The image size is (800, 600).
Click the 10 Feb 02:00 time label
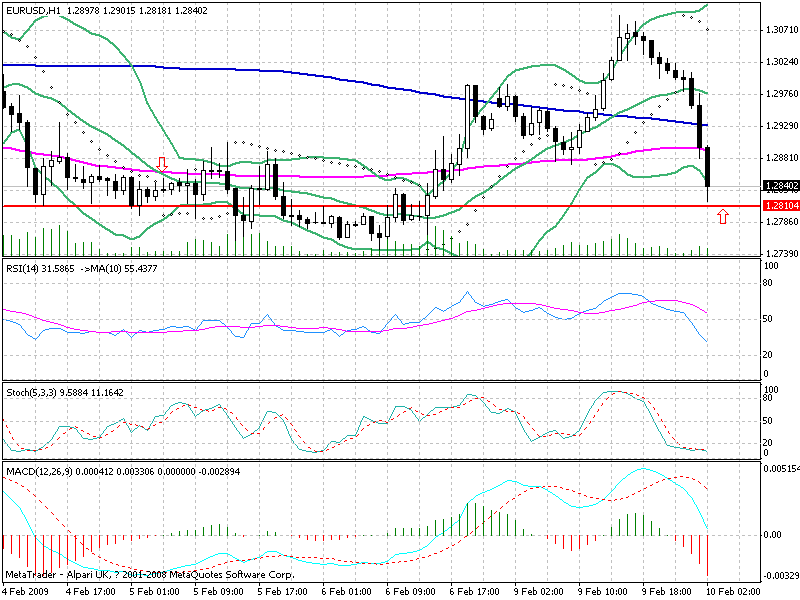(x=733, y=592)
